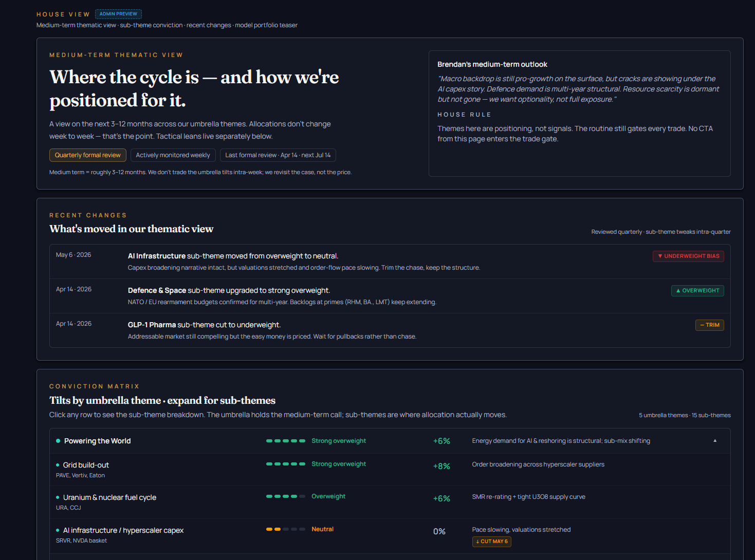Select the Quarterly formal review chip
This screenshot has width=755, height=560.
tap(88, 155)
